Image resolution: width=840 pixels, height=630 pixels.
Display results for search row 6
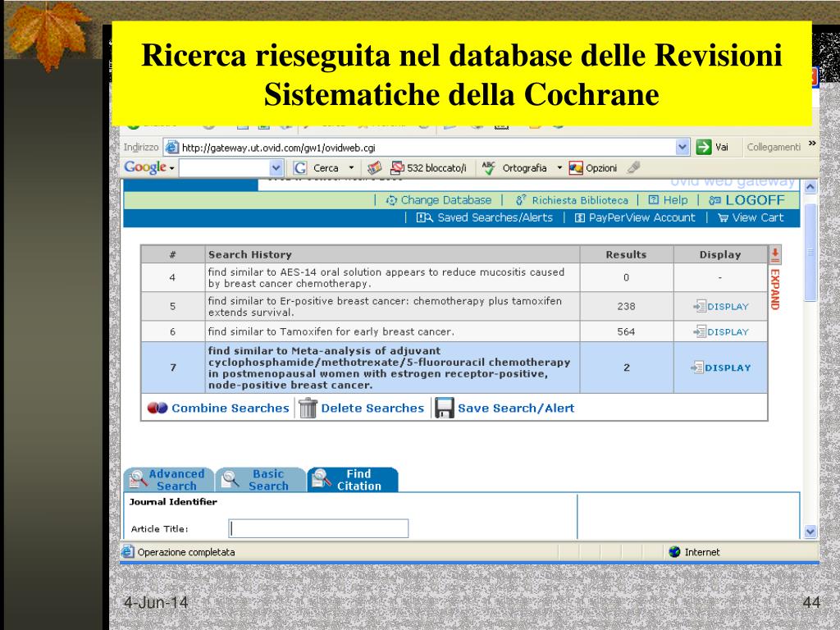[720, 331]
